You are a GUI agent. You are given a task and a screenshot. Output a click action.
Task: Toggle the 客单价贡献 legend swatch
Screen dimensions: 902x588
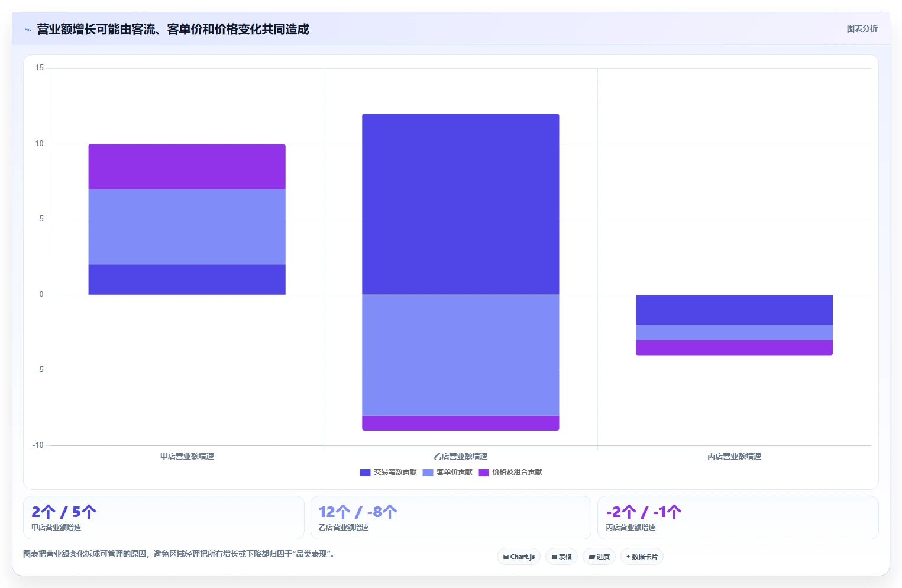point(428,472)
